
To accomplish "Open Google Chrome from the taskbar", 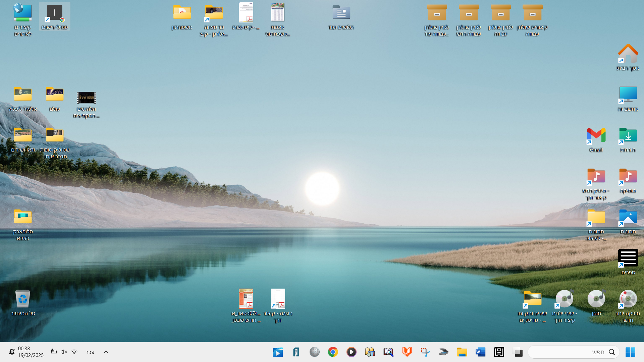I will tap(333, 352).
